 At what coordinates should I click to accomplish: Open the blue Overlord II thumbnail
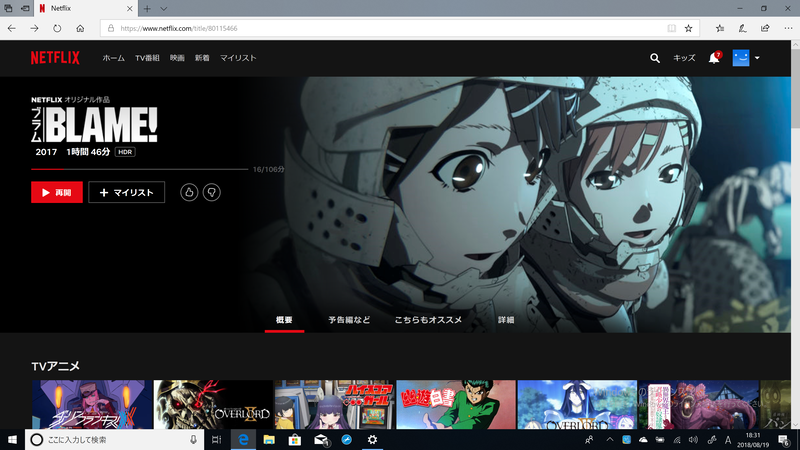tap(577, 404)
